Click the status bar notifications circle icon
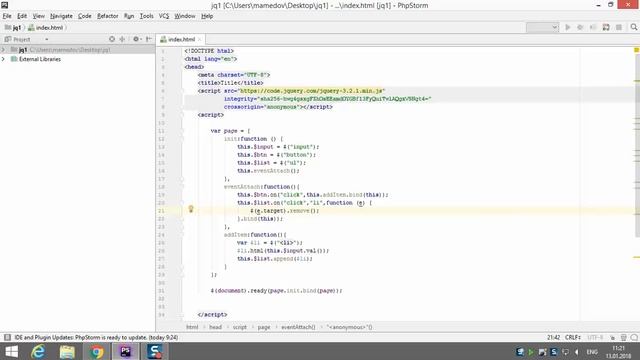This screenshot has height=360, width=640. (x=634, y=337)
